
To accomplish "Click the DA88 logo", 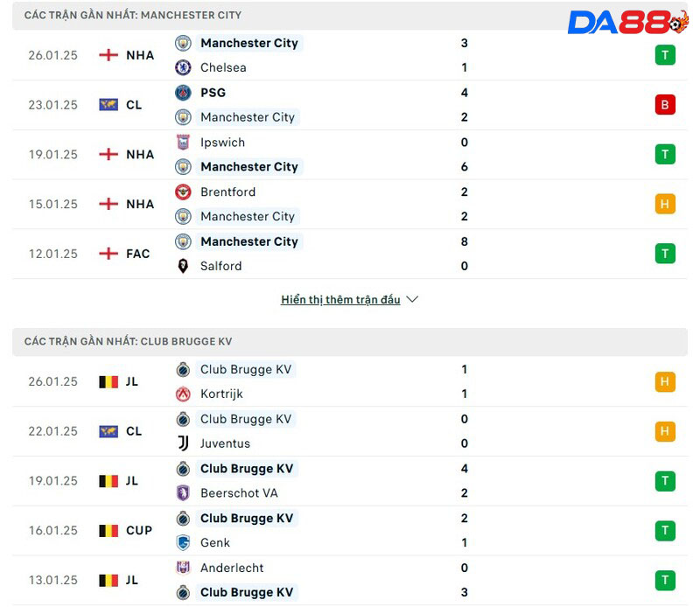I will [x=627, y=22].
